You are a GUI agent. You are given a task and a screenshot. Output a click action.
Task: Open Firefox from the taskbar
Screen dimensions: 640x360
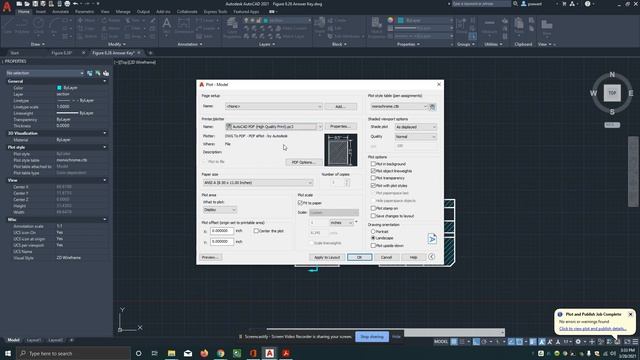coord(204,353)
